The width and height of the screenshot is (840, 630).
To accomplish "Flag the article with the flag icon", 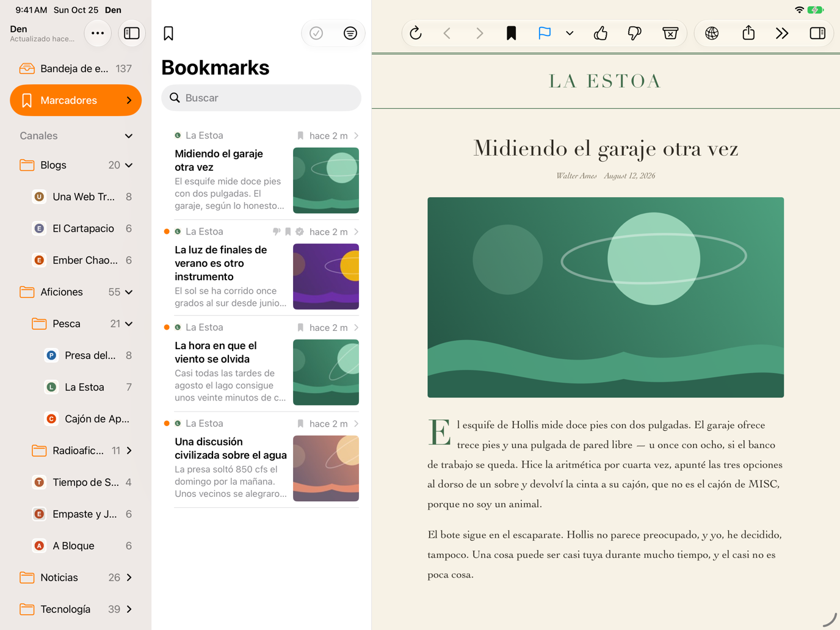I will [545, 33].
